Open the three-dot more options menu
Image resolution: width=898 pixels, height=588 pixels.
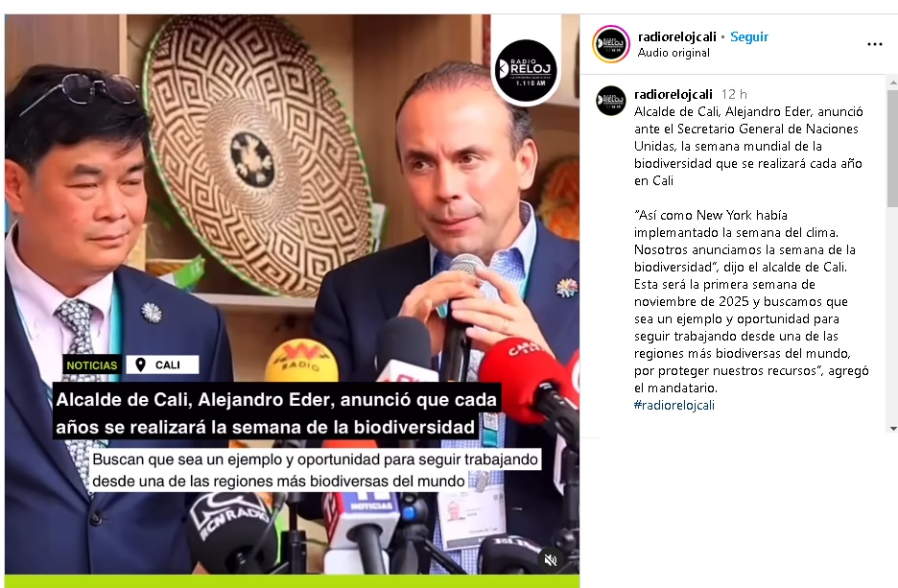click(x=875, y=45)
